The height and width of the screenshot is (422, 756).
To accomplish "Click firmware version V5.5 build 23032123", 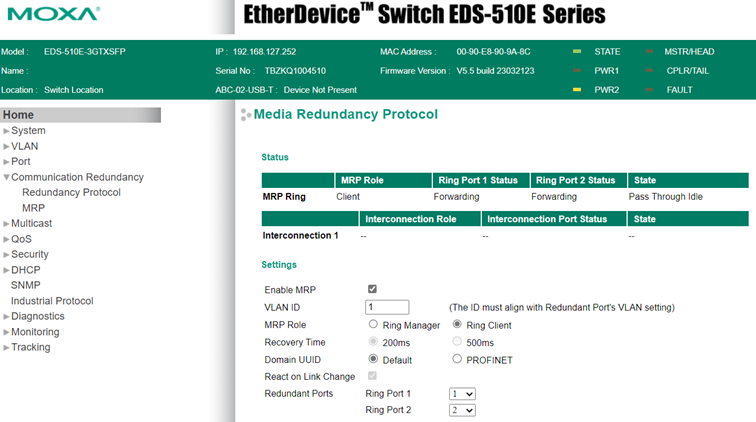I will point(495,71).
